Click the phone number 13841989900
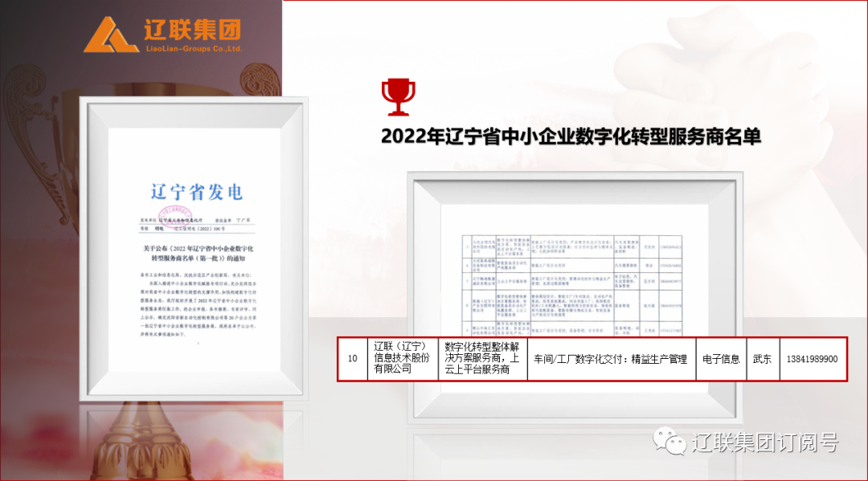The width and height of the screenshot is (868, 481). click(810, 359)
